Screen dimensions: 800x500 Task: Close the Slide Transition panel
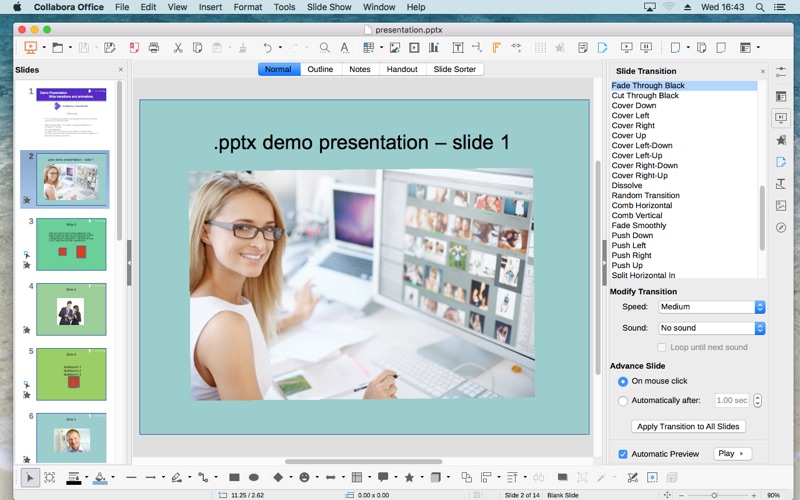click(x=763, y=71)
